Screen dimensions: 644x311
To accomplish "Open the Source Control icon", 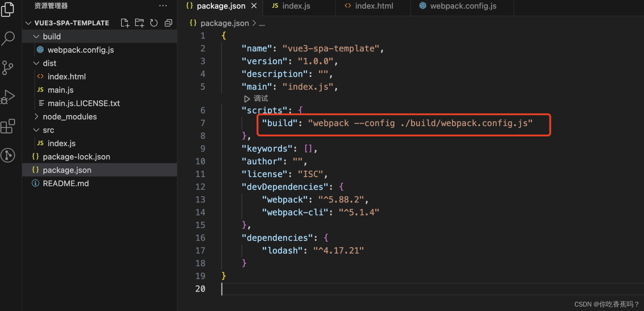I will [8, 68].
